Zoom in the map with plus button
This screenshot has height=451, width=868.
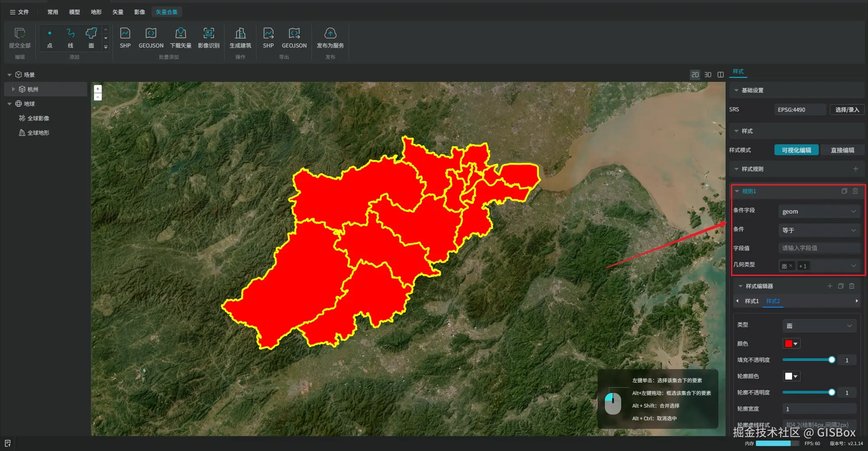tap(98, 89)
